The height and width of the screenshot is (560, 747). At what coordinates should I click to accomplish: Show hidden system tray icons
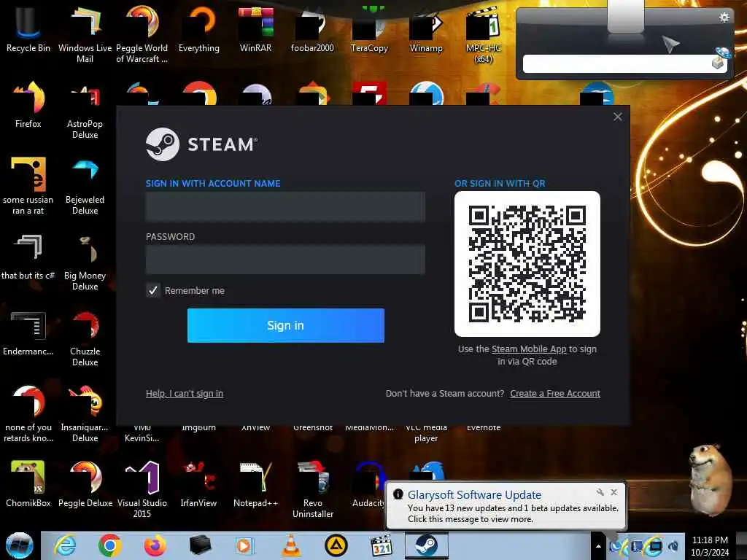(598, 546)
